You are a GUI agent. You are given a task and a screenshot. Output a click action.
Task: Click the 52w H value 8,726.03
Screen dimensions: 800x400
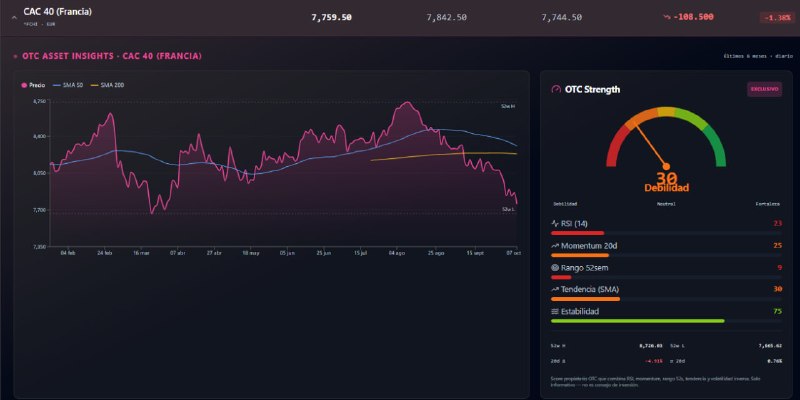click(x=651, y=346)
